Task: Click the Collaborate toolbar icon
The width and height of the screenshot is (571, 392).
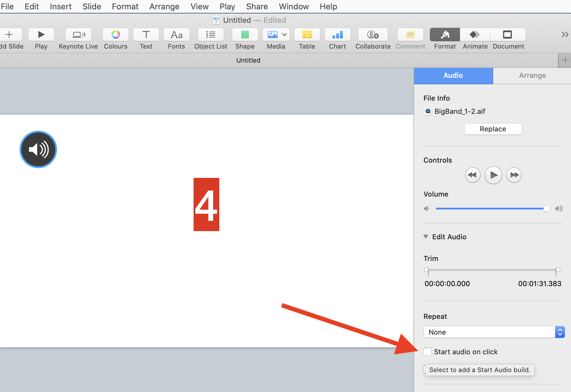Action: [x=373, y=35]
